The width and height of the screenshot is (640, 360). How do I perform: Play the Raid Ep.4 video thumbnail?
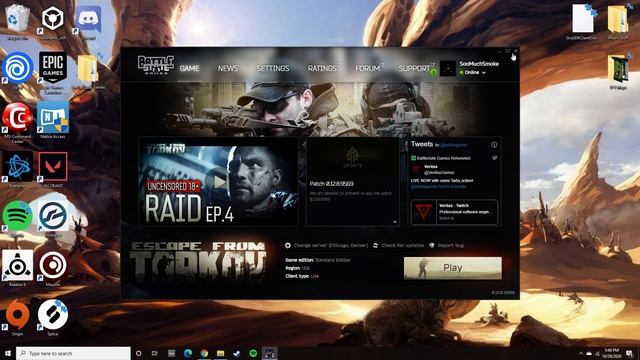coord(218,182)
